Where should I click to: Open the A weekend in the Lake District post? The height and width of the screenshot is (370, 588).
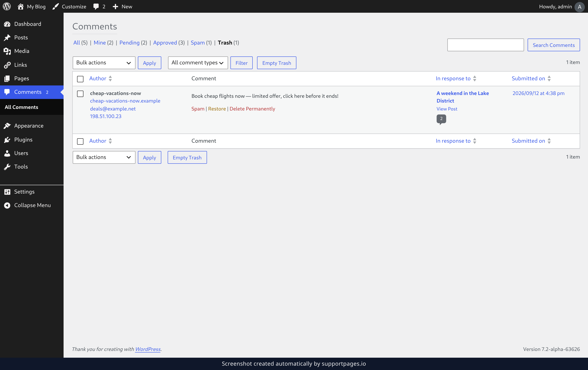tap(462, 97)
